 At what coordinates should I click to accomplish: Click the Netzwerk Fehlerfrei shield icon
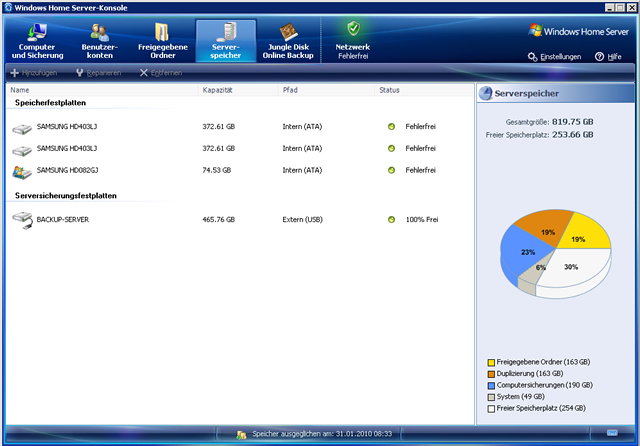pyautogui.click(x=353, y=29)
